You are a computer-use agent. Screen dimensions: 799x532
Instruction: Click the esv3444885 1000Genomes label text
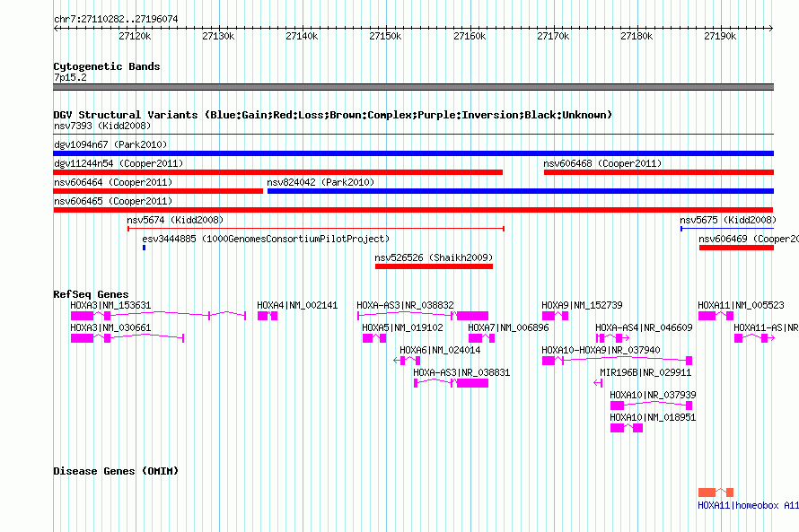click(x=266, y=239)
